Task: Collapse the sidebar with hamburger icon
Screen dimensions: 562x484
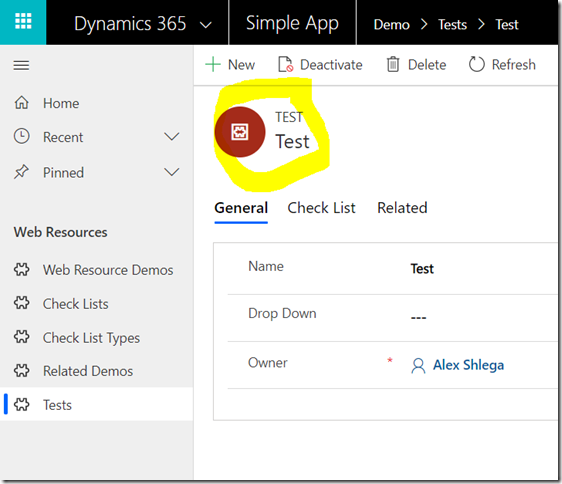Action: (21, 65)
